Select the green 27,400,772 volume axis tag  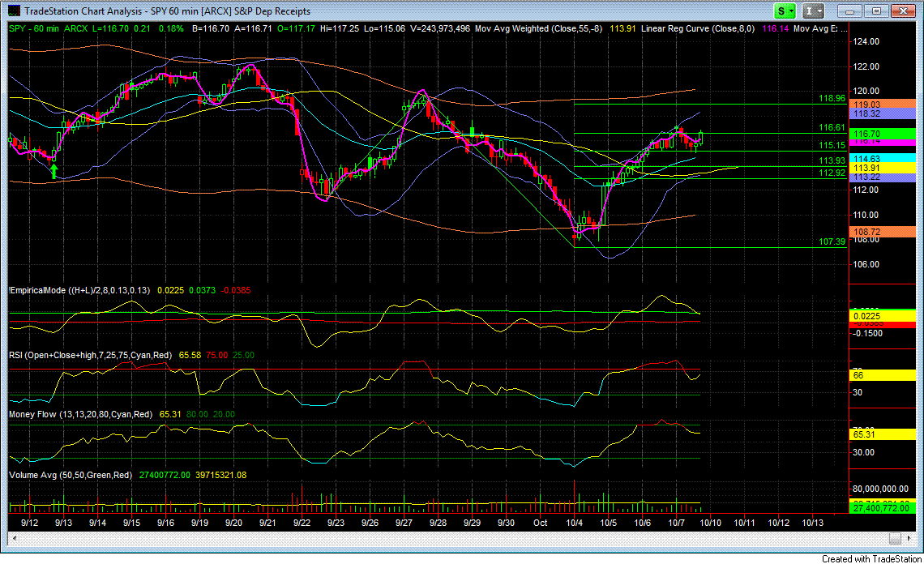[x=882, y=508]
